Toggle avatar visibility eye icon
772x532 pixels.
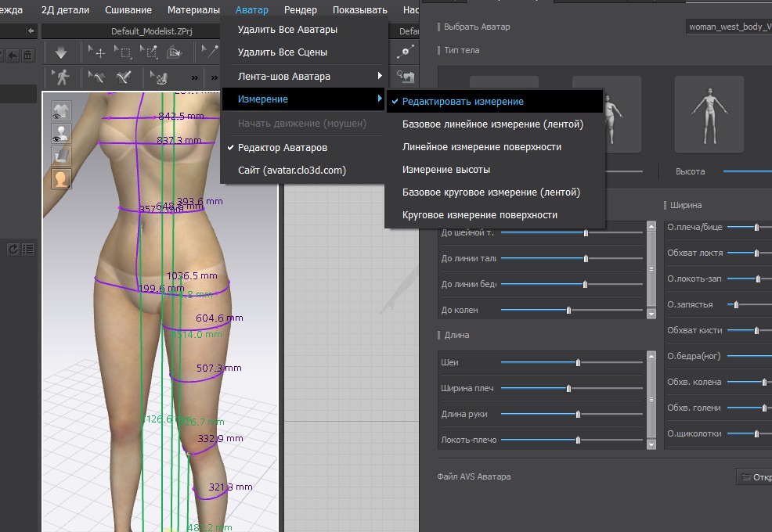point(61,133)
